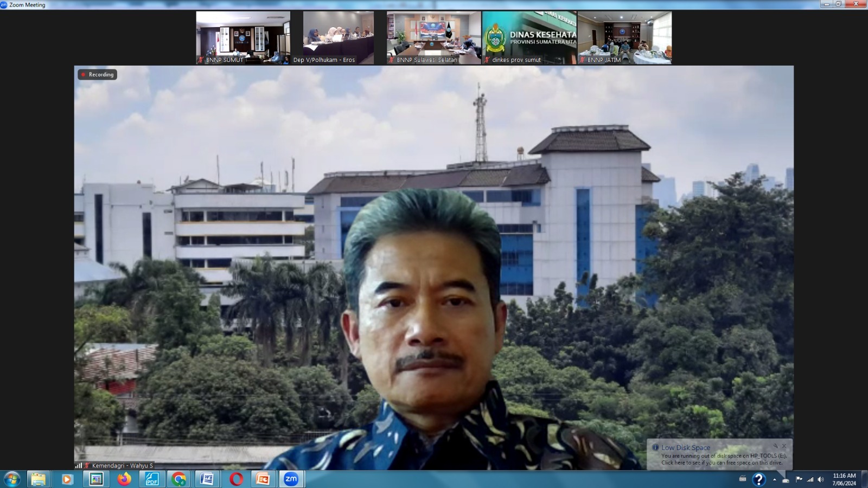
Task: Open Opera browser from the taskbar
Action: [x=236, y=479]
